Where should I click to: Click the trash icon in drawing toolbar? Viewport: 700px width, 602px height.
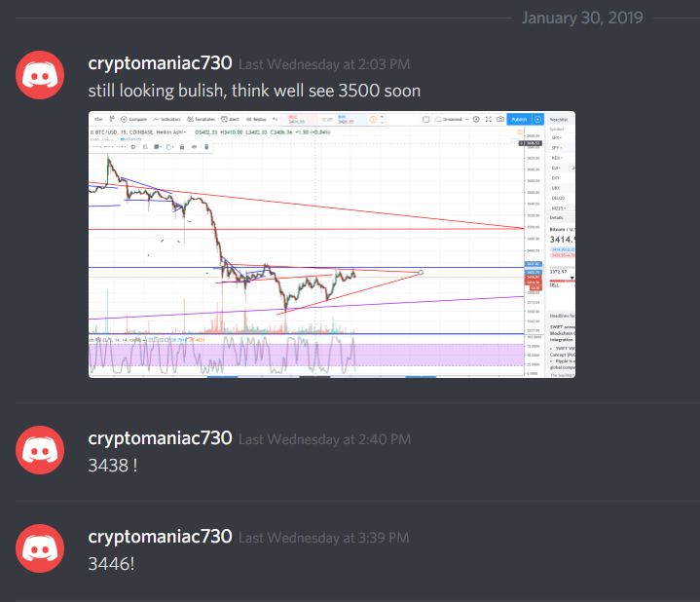[206, 147]
